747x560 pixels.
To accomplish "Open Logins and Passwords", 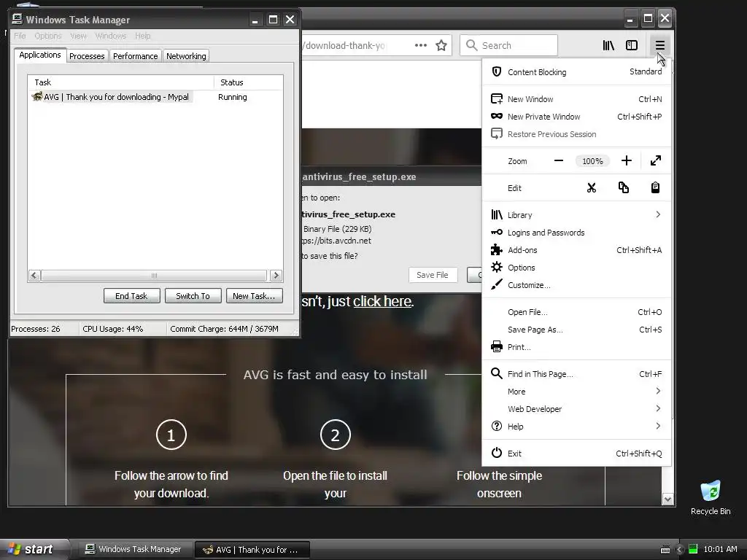I will 576,233.
